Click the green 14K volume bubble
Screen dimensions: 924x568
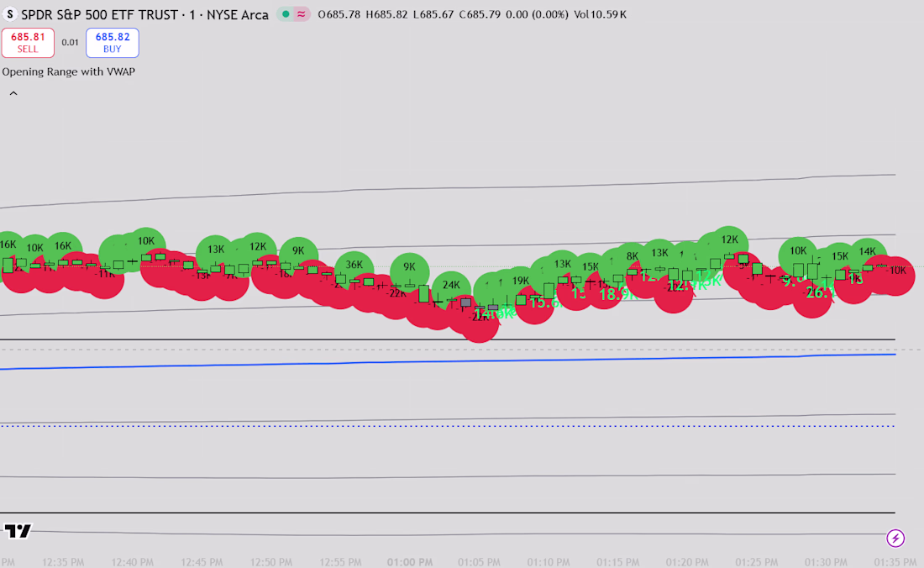pyautogui.click(x=868, y=252)
